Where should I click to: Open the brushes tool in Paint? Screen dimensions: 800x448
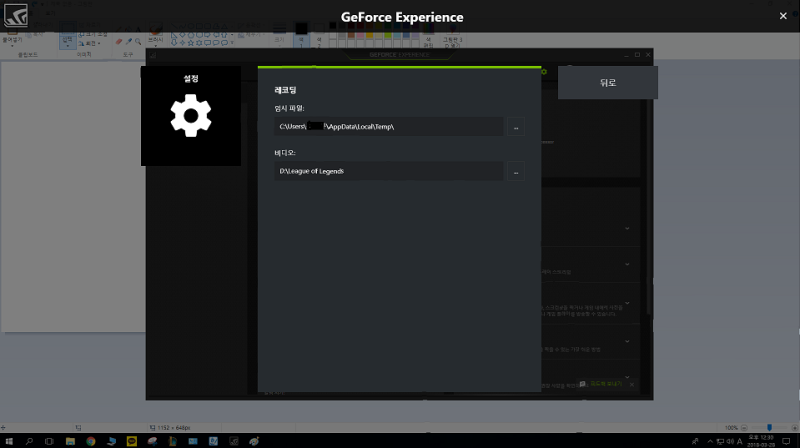coord(156,35)
